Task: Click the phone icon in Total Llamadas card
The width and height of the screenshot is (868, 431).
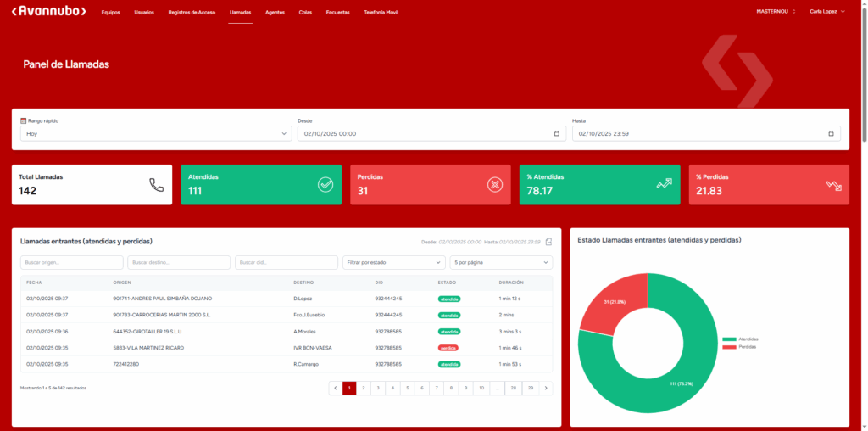Action: 156,184
